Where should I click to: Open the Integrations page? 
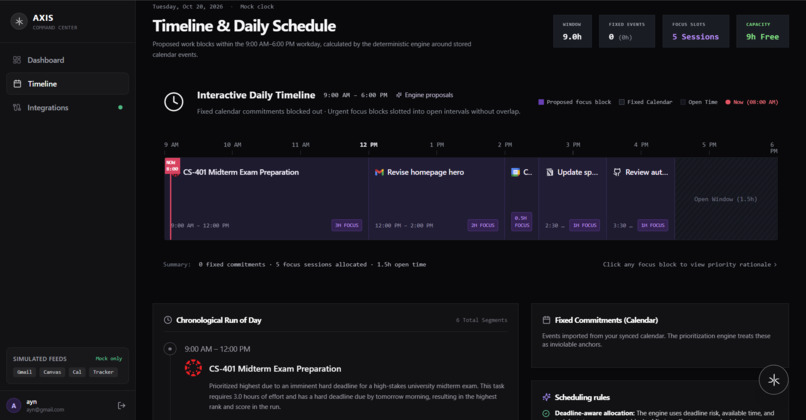(68, 107)
